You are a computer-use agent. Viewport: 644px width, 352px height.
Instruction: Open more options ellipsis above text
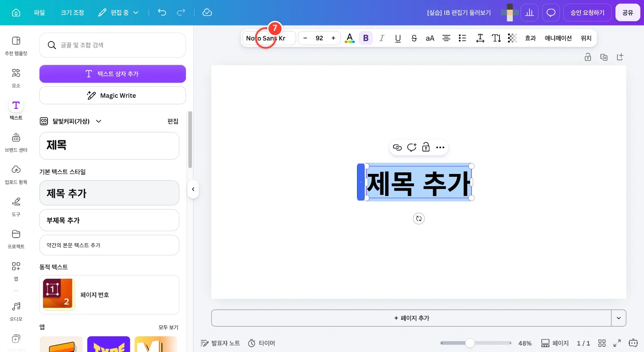coord(440,147)
